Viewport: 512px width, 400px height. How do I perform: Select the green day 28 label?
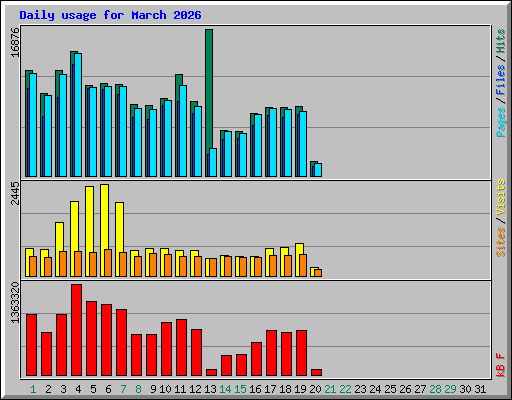click(435, 389)
